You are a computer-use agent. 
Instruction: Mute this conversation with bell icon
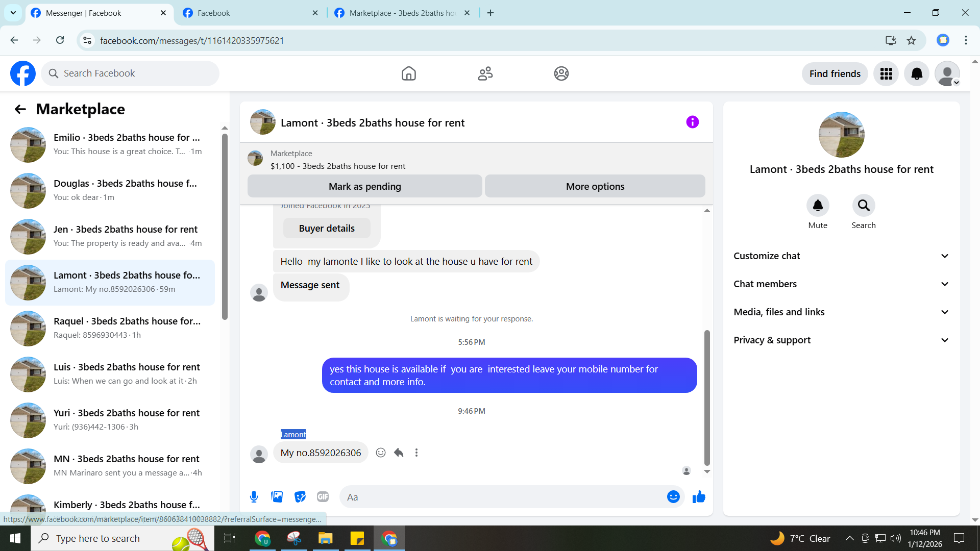818,206
